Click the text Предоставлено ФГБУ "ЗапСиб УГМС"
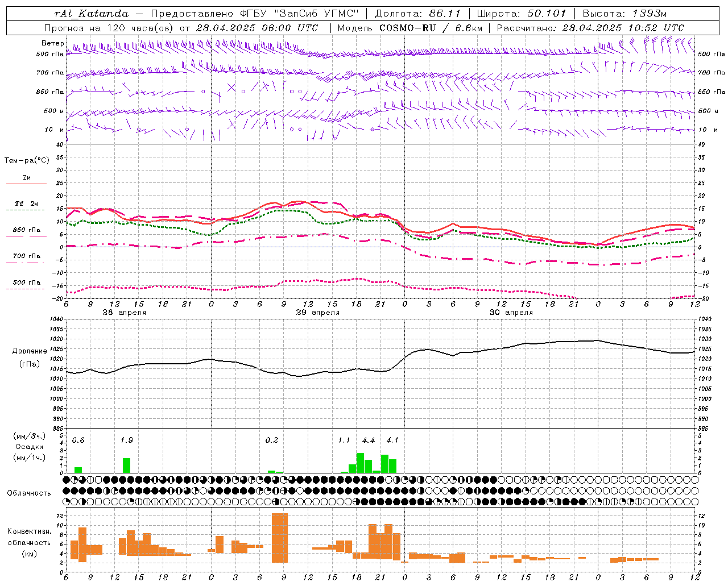 pyautogui.click(x=256, y=14)
